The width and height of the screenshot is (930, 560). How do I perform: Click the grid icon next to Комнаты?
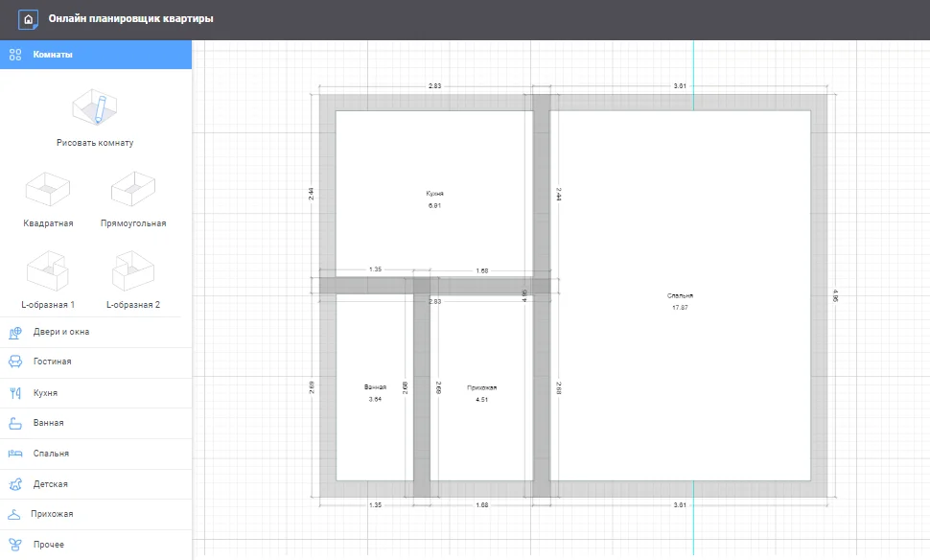(13, 55)
